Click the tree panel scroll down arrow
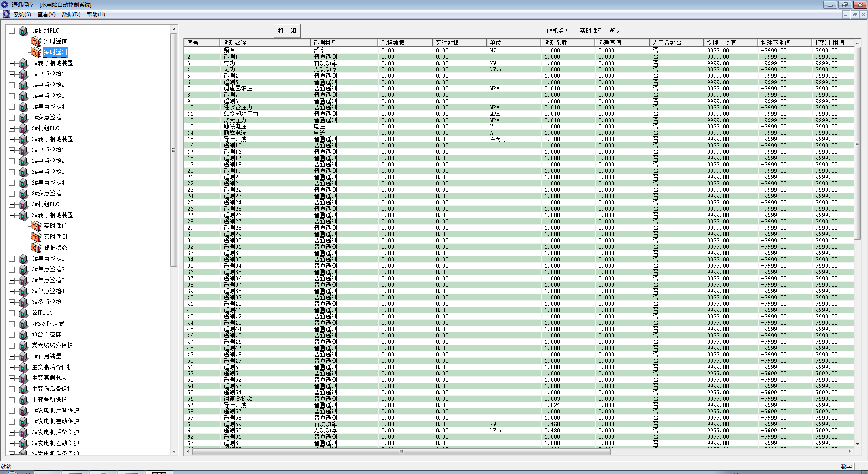Screen dimensions: 868x474 pos(174,451)
